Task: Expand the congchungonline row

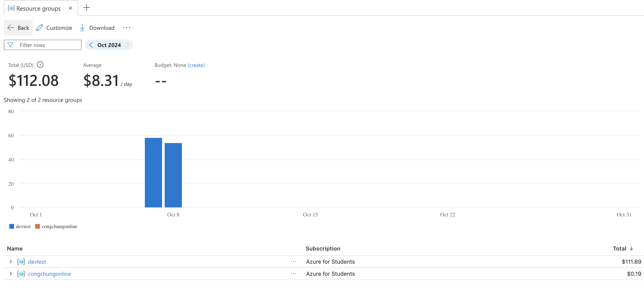Action: pyautogui.click(x=11, y=273)
